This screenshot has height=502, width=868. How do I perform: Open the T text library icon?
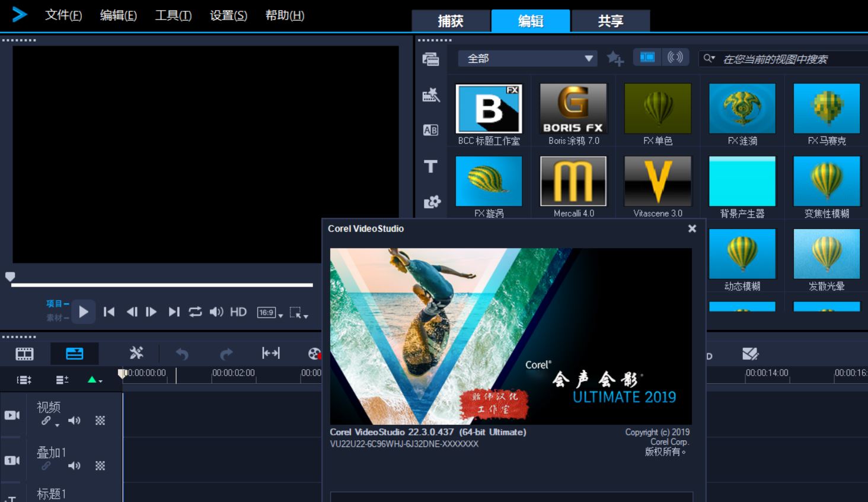pyautogui.click(x=430, y=167)
